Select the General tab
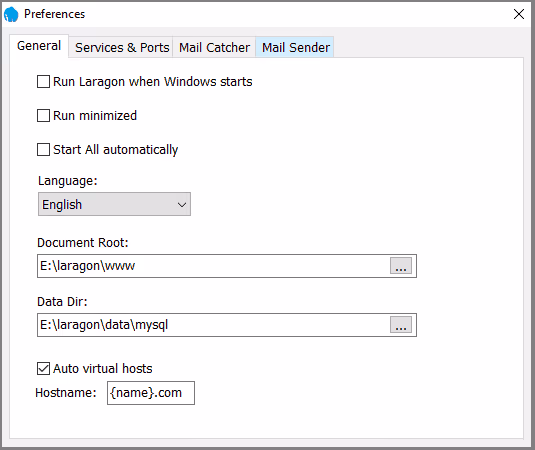 (x=39, y=46)
